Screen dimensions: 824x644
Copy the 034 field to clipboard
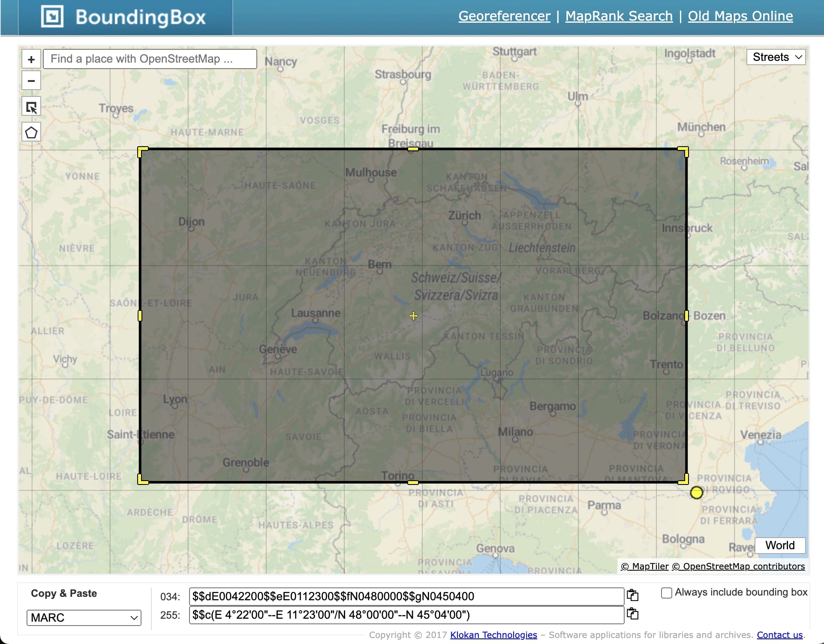pos(633,596)
